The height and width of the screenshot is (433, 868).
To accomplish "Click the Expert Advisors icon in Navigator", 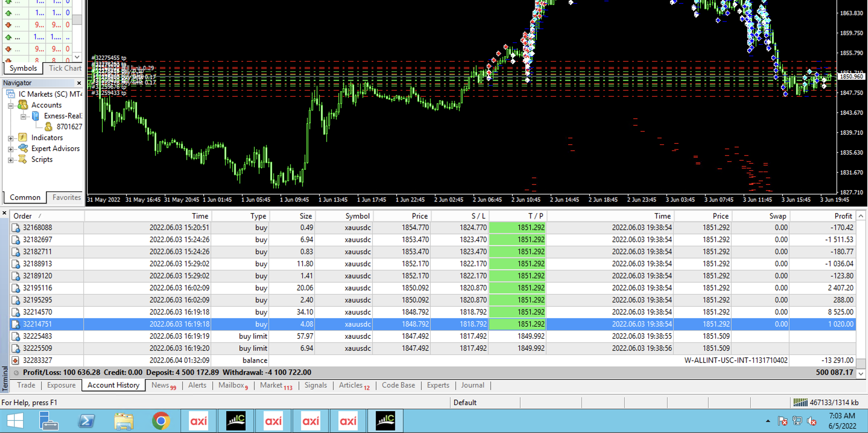I will coord(23,148).
